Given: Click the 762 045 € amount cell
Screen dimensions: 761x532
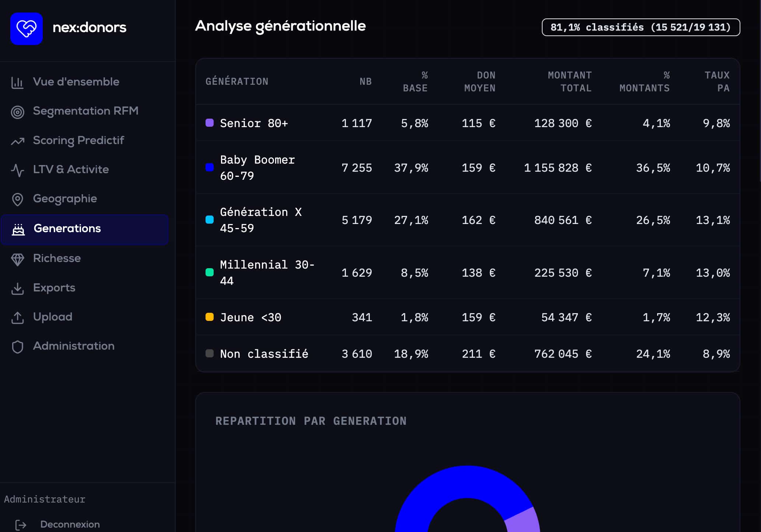Looking at the screenshot, I should [x=563, y=354].
